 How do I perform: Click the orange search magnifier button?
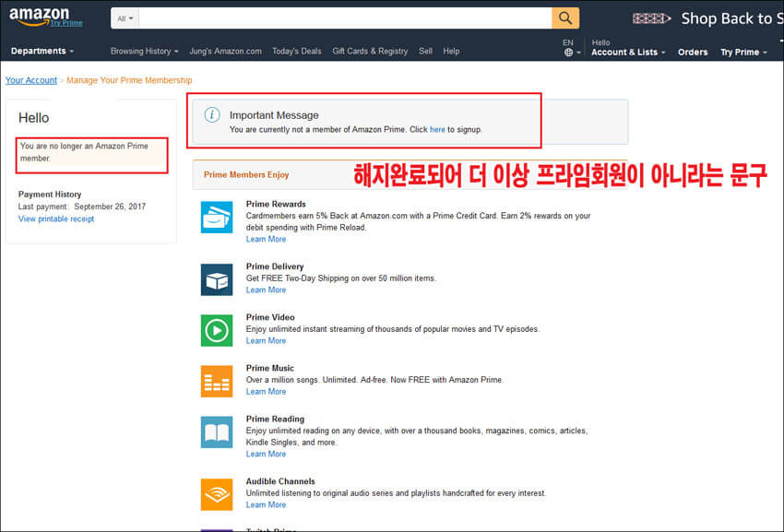[x=565, y=18]
